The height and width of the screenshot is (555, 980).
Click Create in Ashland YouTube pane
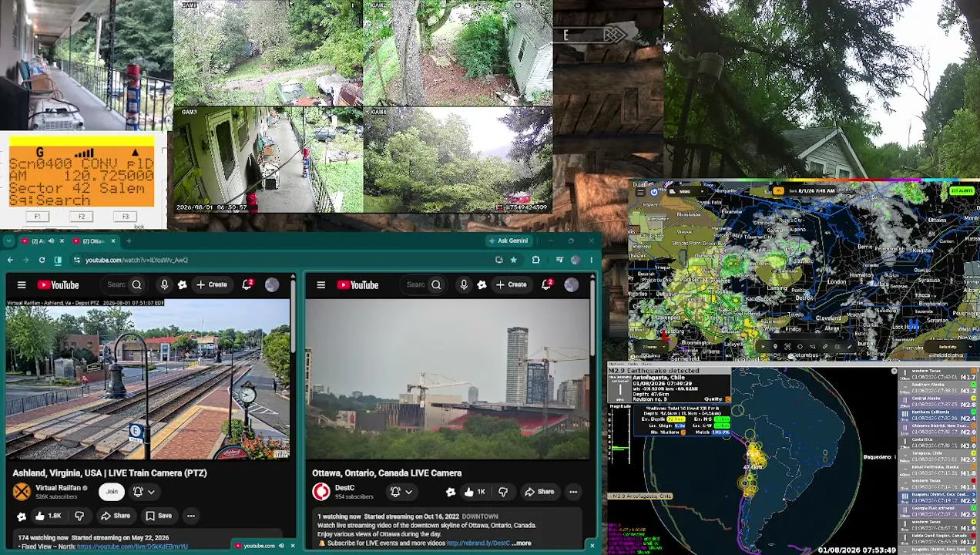(212, 285)
